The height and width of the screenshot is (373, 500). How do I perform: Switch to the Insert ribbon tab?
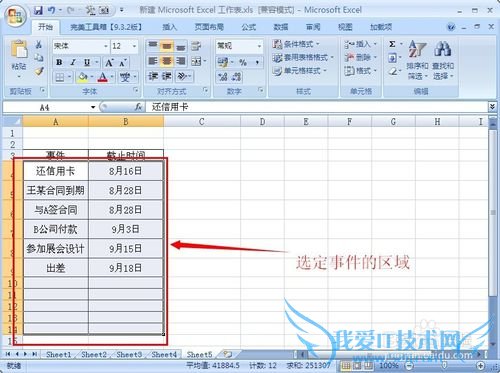tap(169, 27)
